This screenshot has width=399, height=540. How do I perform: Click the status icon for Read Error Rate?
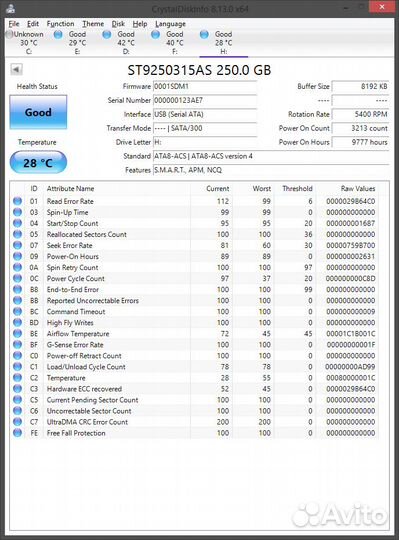tap(17, 201)
